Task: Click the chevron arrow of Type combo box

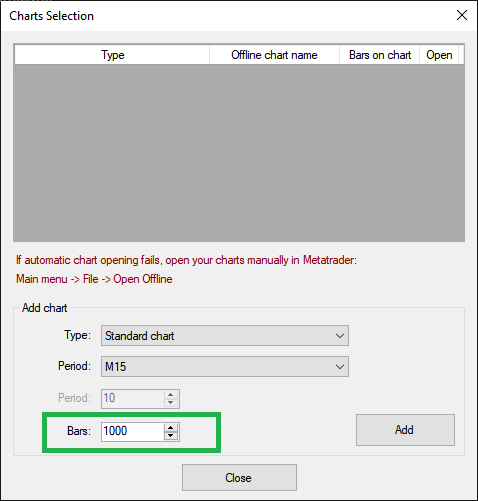Action: click(340, 336)
